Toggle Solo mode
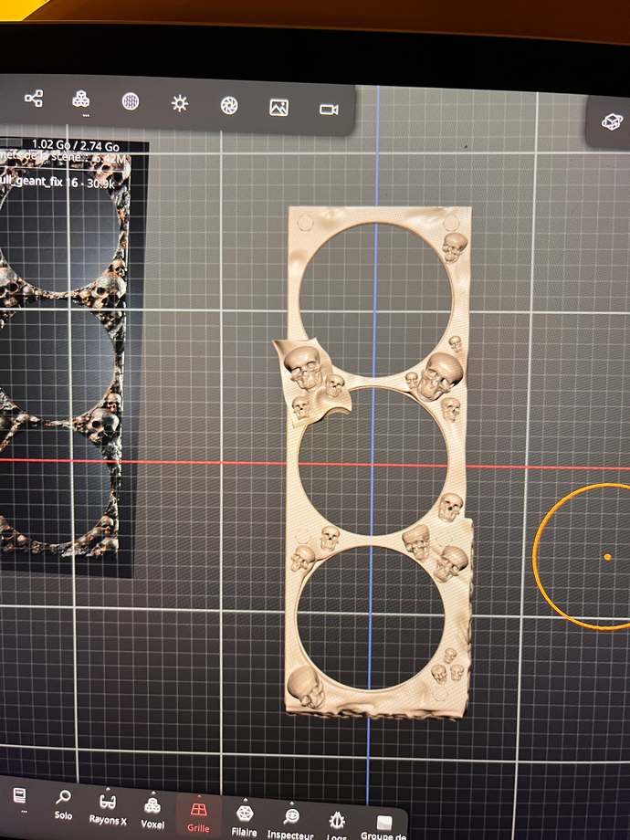Screen dimensions: 630x840 [x=63, y=799]
